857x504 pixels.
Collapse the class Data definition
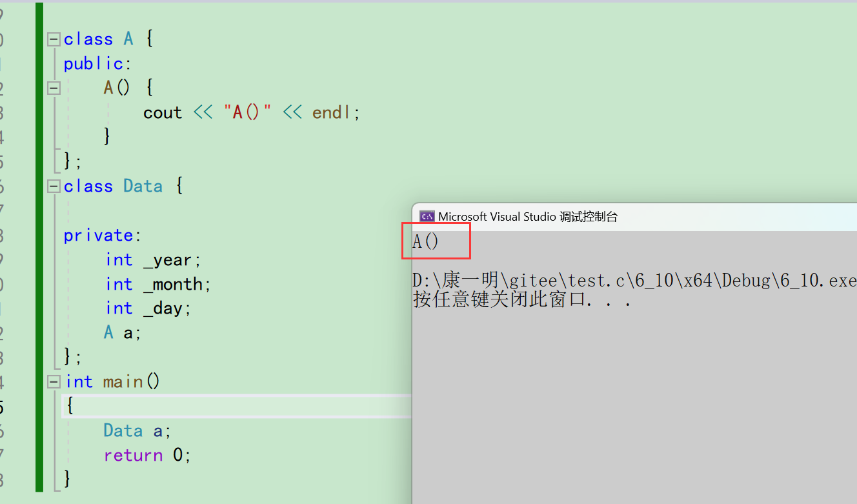[54, 186]
